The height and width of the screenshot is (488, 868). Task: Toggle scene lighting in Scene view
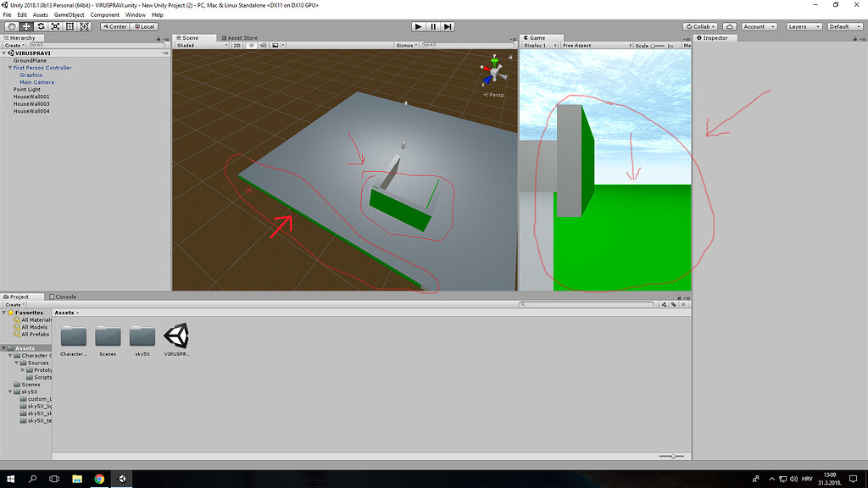pos(251,45)
